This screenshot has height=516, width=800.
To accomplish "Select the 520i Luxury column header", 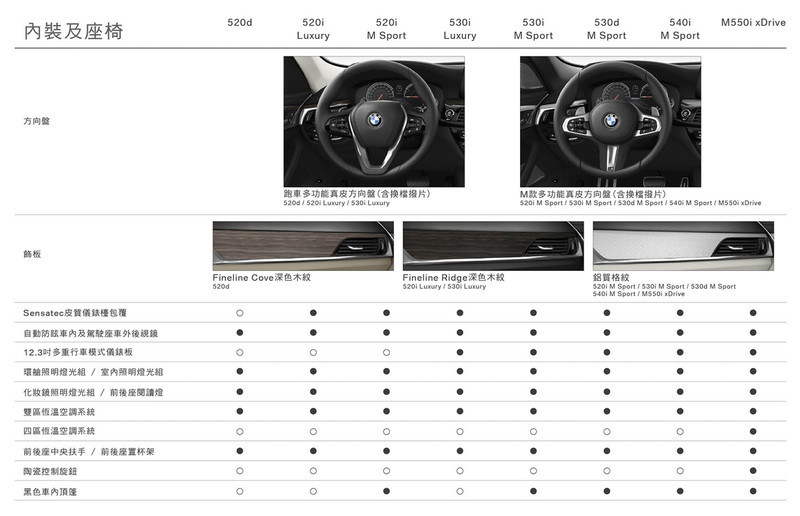I will coord(313,29).
